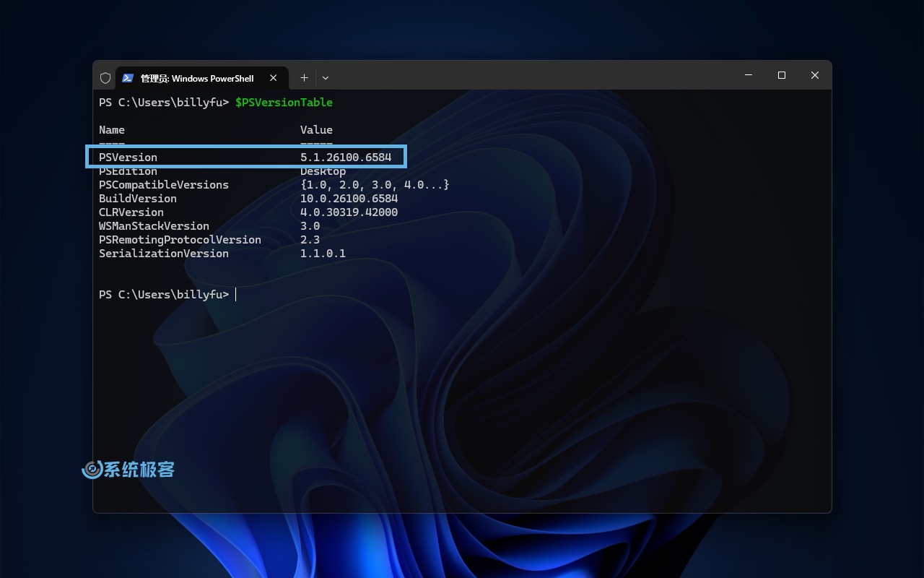
Task: Click the CLRVersion row label
Action: tap(131, 212)
